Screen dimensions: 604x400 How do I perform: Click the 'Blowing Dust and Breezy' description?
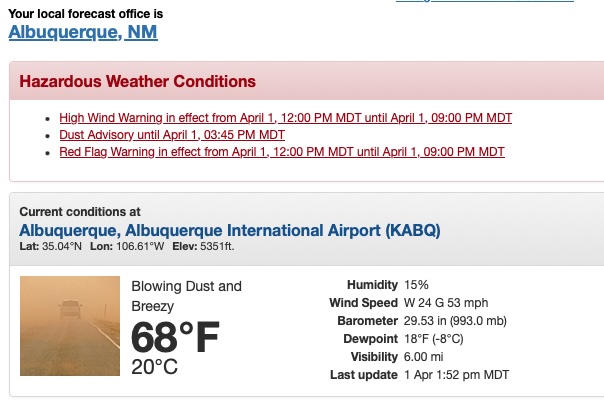[x=186, y=296]
